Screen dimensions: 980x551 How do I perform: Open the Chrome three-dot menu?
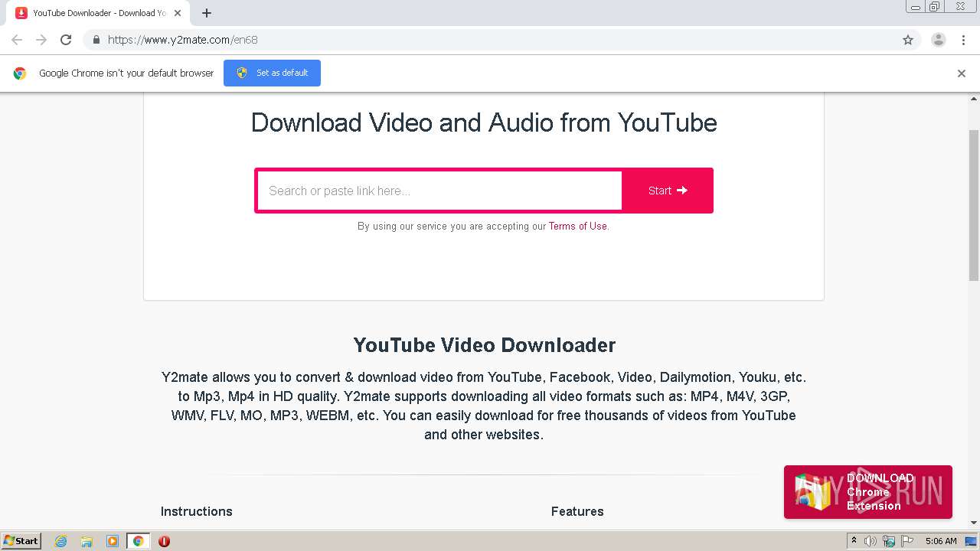pyautogui.click(x=963, y=40)
